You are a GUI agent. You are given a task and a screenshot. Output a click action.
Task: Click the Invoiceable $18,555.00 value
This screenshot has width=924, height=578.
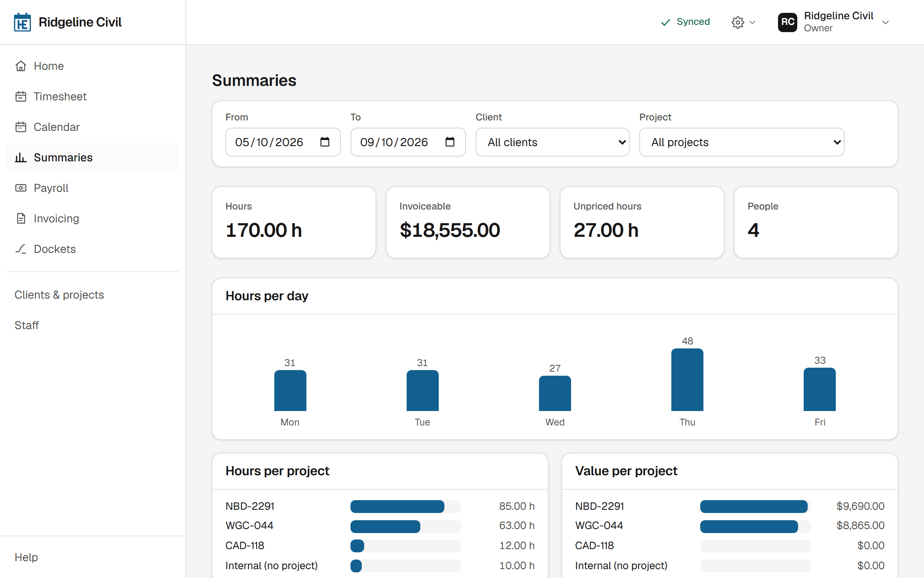coord(450,230)
